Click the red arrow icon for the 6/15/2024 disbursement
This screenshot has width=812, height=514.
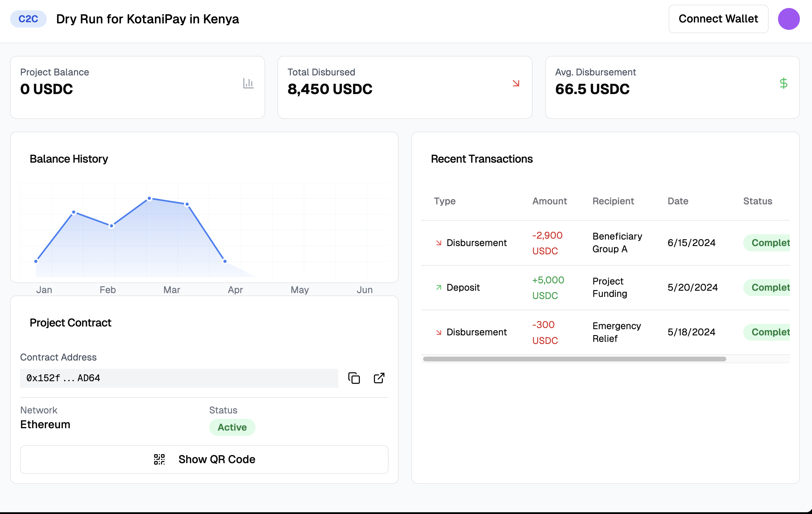(439, 243)
